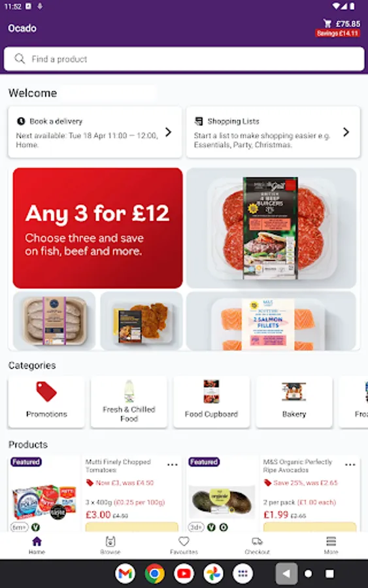Select the Fresh & Chilled Food category
The image size is (368, 588).
(129, 402)
